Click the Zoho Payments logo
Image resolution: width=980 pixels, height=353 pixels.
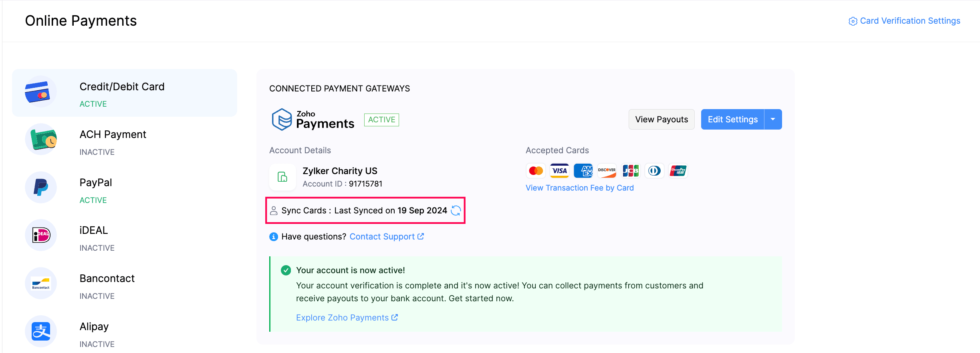[313, 120]
